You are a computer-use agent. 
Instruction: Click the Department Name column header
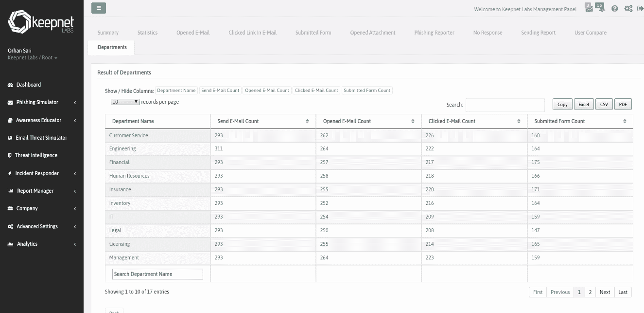tap(157, 121)
